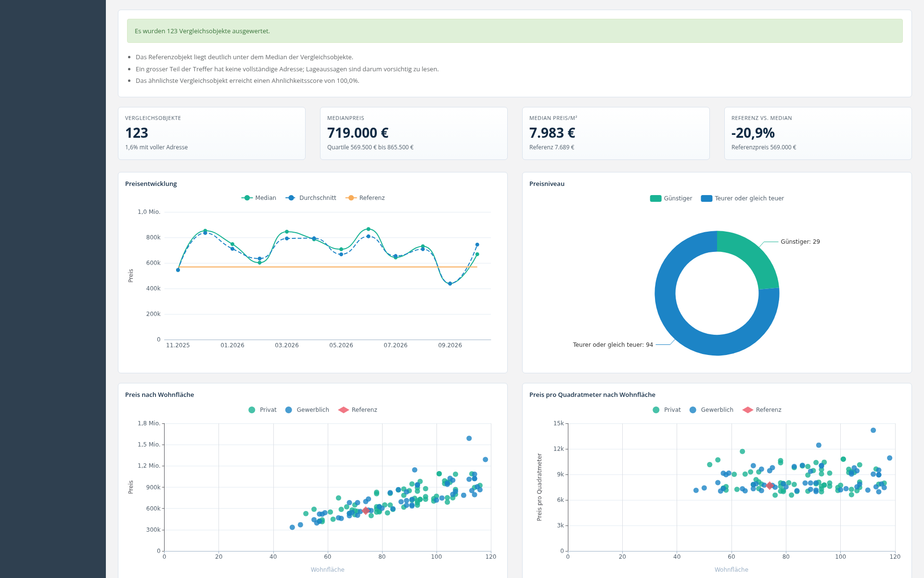The width and height of the screenshot is (924, 578).
Task: Click 'Referenz 7.689 €' text
Action: pos(552,147)
